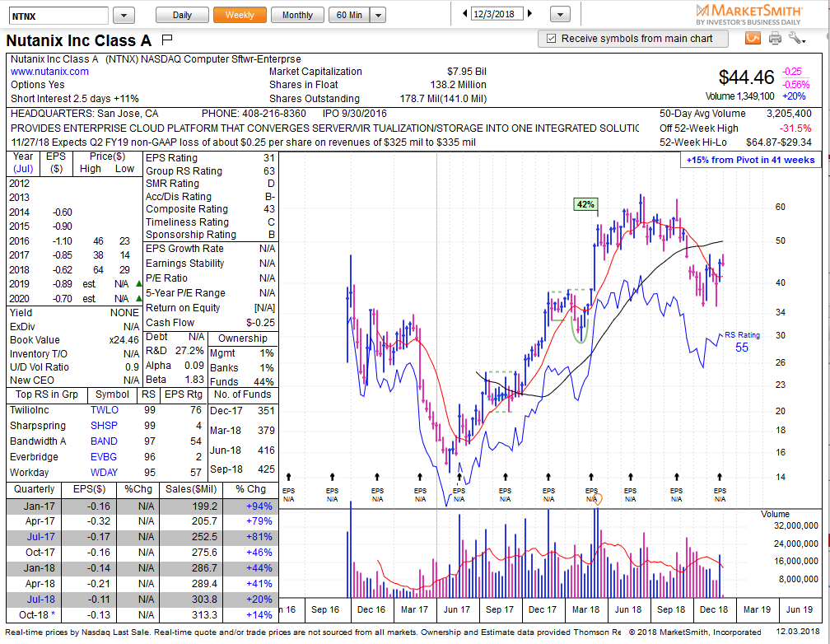This screenshot has width=830, height=644.
Task: Click the Sep-18 funds count 425
Action: (x=266, y=469)
